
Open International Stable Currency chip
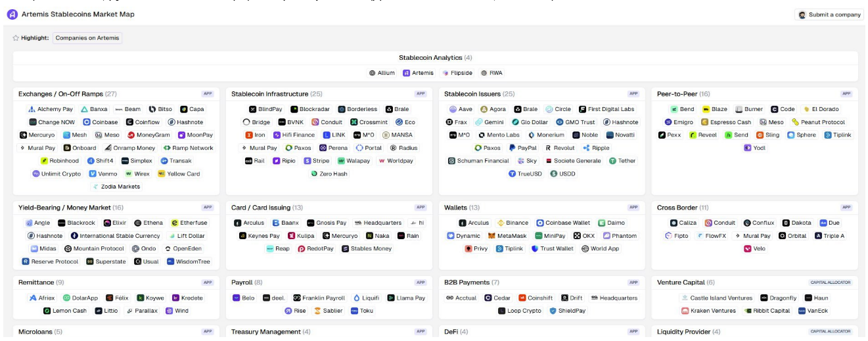coord(115,236)
